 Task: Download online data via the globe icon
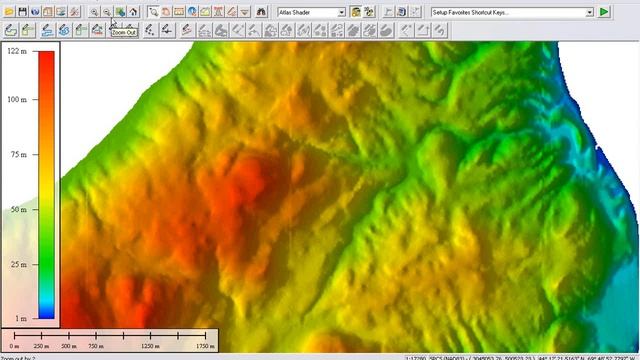[35, 12]
